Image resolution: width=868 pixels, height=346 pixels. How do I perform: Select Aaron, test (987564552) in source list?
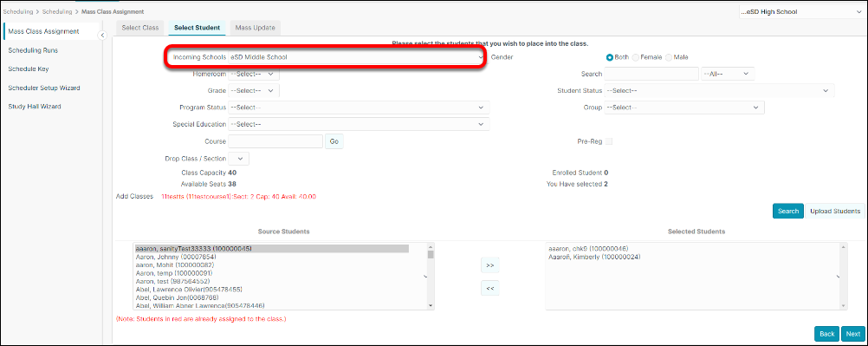pos(172,281)
